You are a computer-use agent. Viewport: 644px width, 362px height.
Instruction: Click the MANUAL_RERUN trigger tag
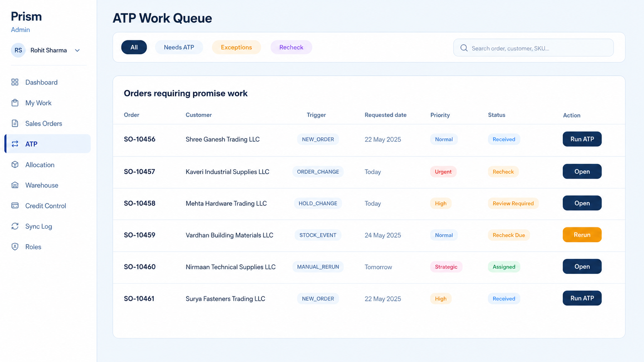coord(318,267)
